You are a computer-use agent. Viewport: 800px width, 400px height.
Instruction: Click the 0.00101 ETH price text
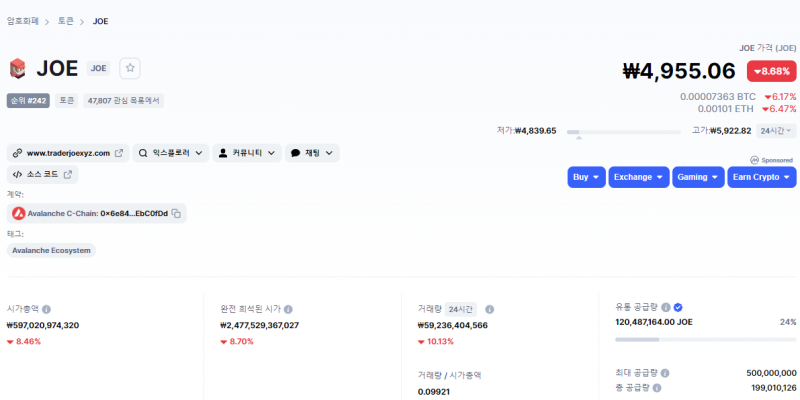tap(726, 109)
